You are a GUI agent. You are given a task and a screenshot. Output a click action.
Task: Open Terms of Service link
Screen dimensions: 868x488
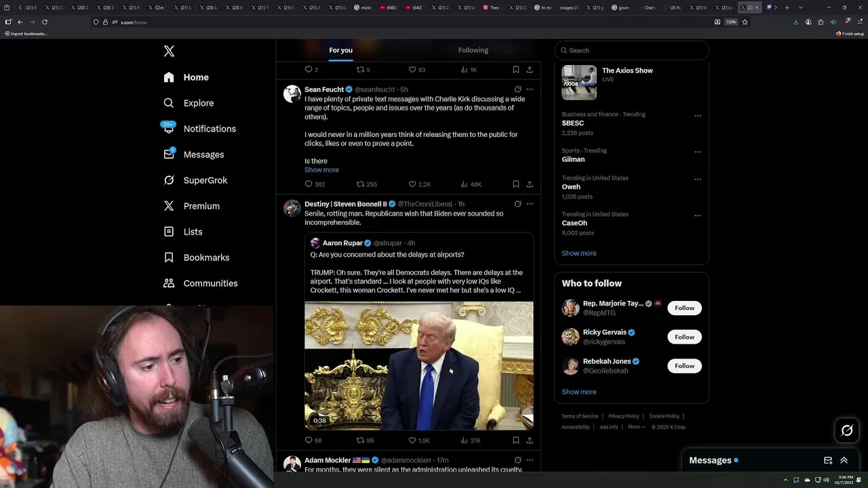pos(580,416)
